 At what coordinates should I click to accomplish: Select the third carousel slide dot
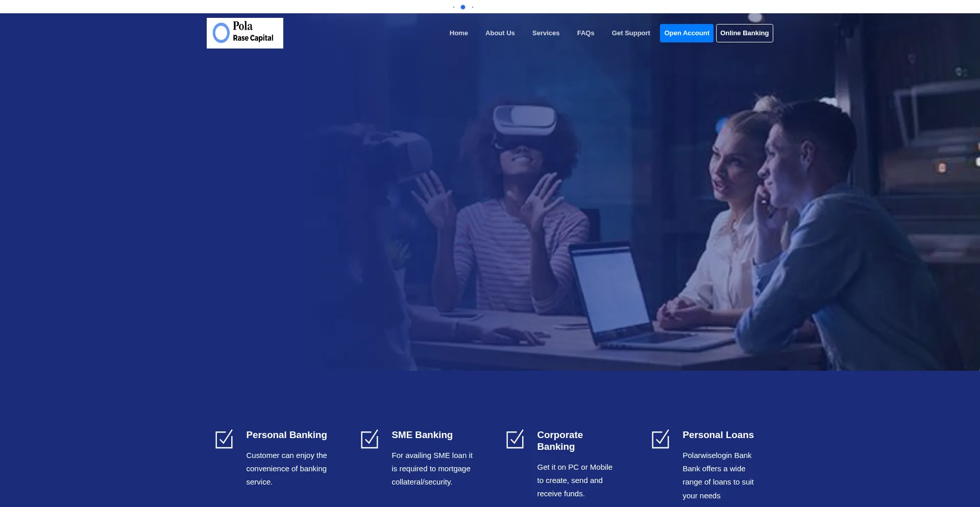(x=473, y=7)
